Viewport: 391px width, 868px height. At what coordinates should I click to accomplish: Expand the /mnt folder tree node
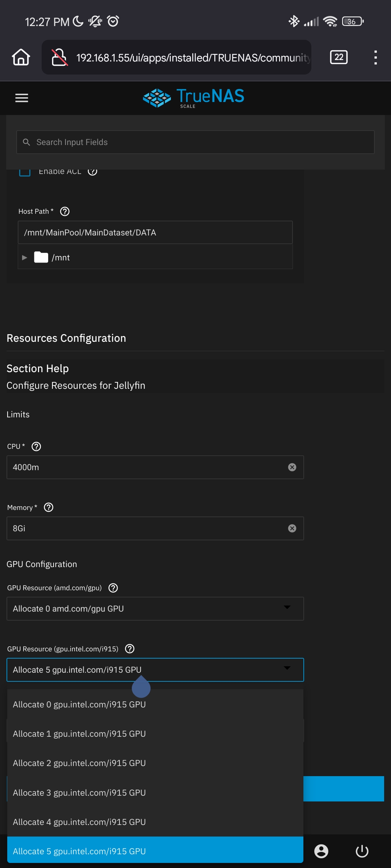[x=25, y=258]
